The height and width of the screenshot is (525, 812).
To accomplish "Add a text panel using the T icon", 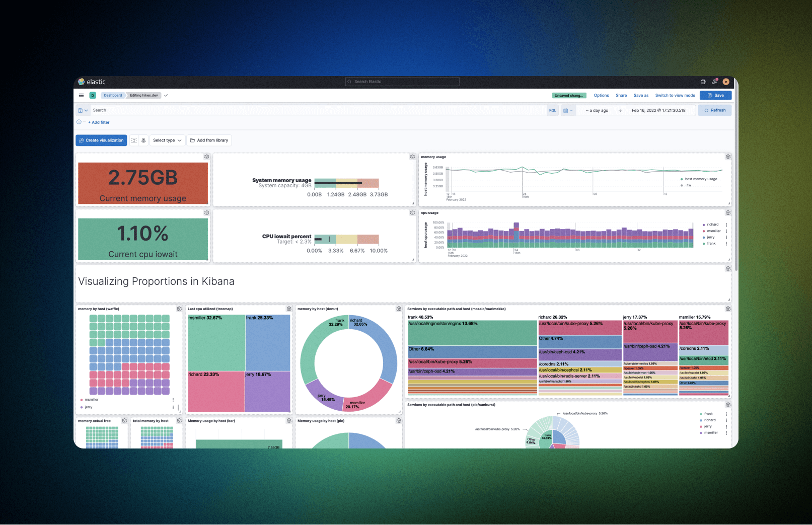I will (x=134, y=140).
